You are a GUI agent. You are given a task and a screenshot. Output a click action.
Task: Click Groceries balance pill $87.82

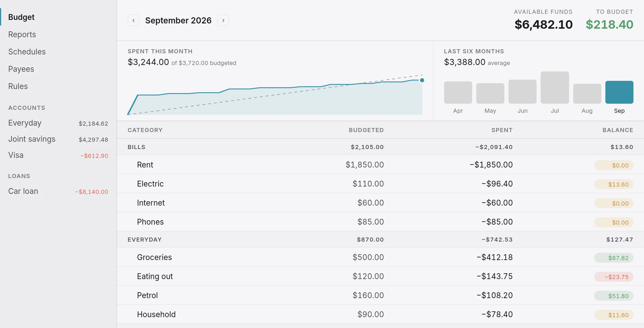[614, 258]
